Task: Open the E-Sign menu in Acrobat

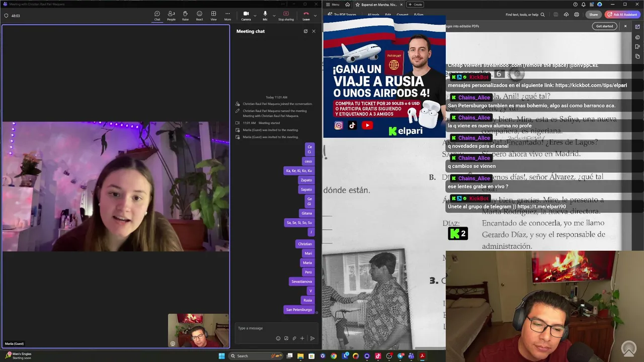Action: click(x=419, y=15)
